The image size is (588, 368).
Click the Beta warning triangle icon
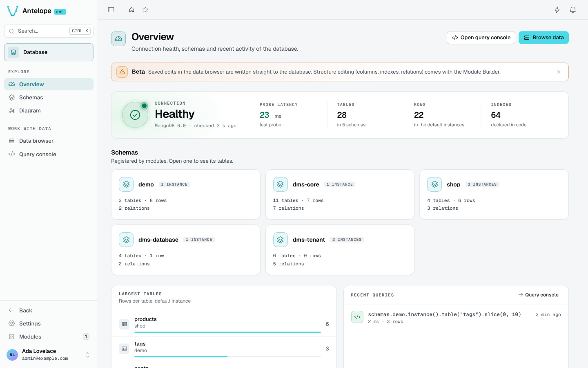coord(122,72)
